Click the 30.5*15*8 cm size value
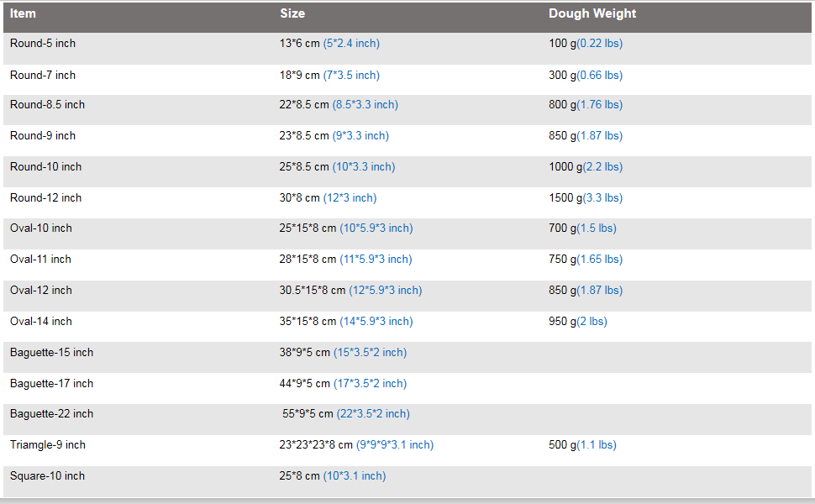The height and width of the screenshot is (504, 815). pos(313,291)
